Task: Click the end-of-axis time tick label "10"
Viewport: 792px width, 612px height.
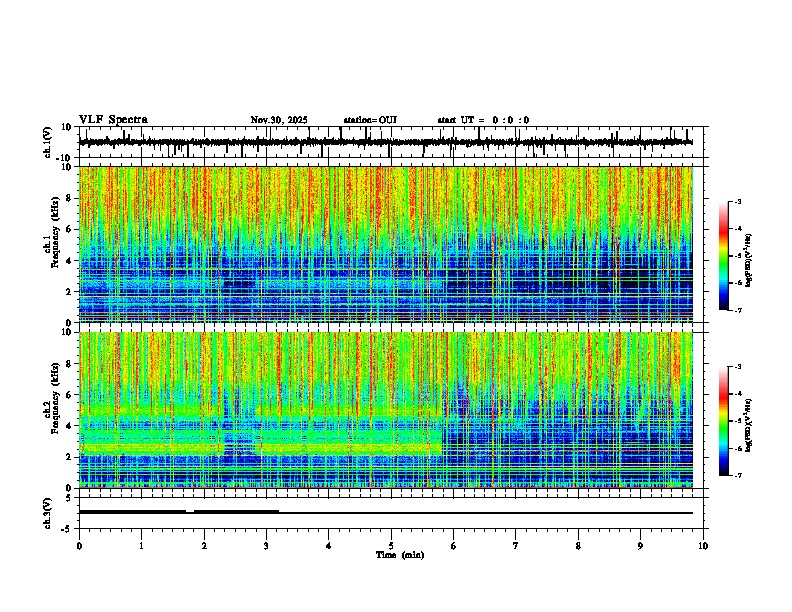Action: pos(703,546)
